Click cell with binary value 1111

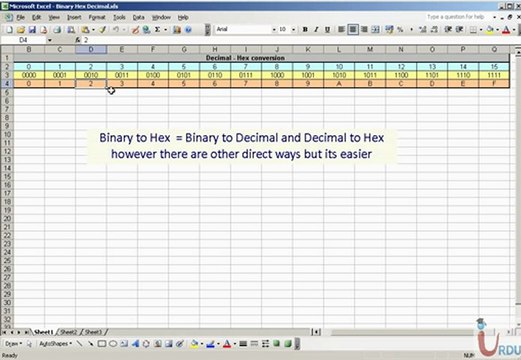click(x=494, y=75)
